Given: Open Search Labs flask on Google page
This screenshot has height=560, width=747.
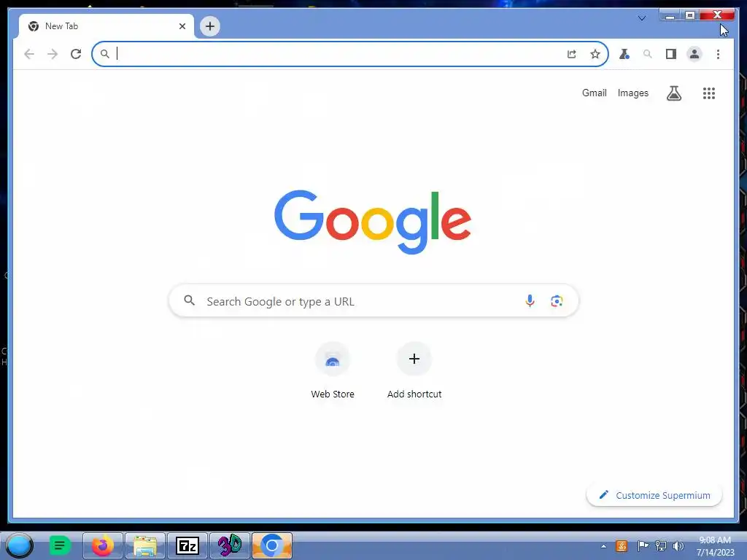Looking at the screenshot, I should click(x=673, y=93).
